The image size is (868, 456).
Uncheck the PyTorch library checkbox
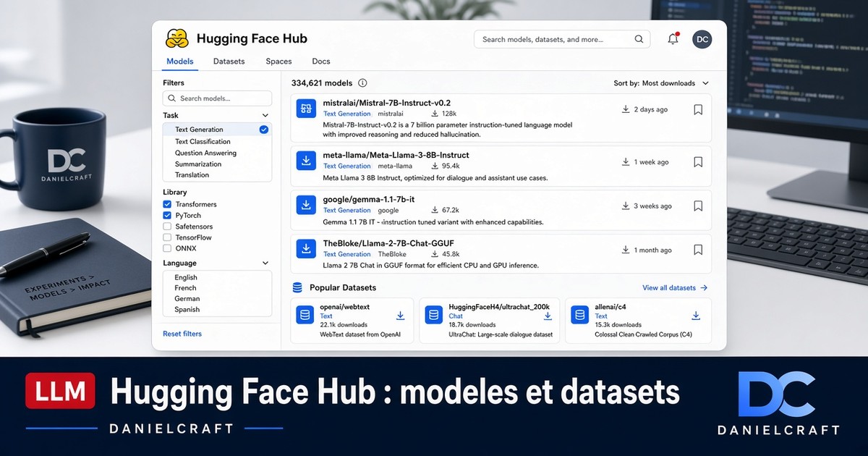pyautogui.click(x=167, y=215)
